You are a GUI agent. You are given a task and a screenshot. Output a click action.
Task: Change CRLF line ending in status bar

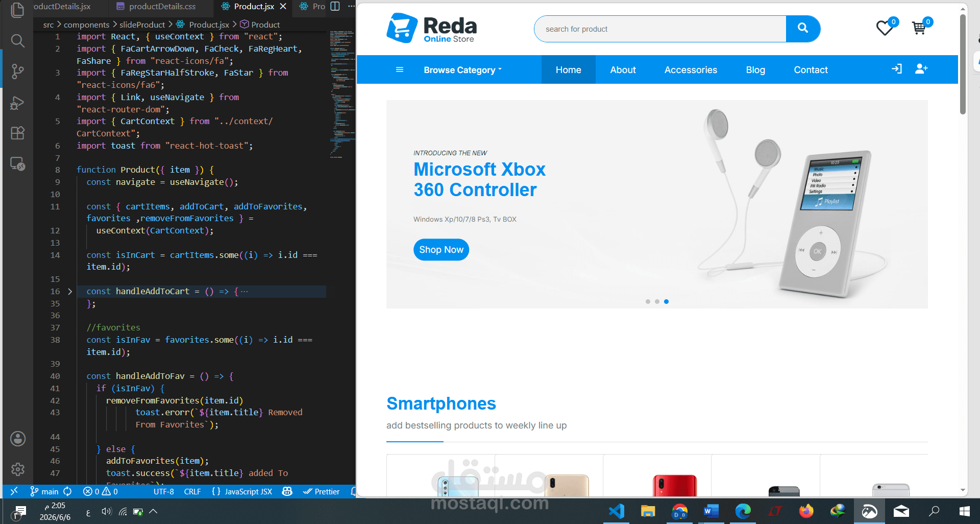click(192, 491)
